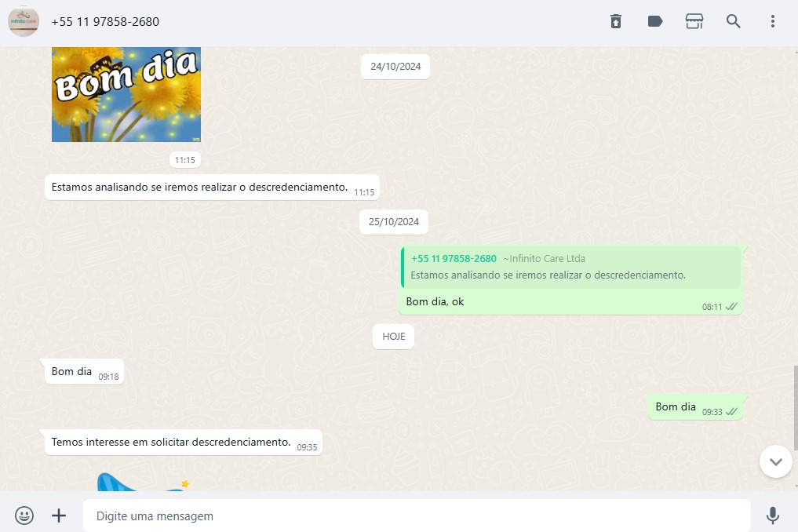Click double-check read receipt on 09:33 message
Screen dimensions: 798x532
pos(731,412)
